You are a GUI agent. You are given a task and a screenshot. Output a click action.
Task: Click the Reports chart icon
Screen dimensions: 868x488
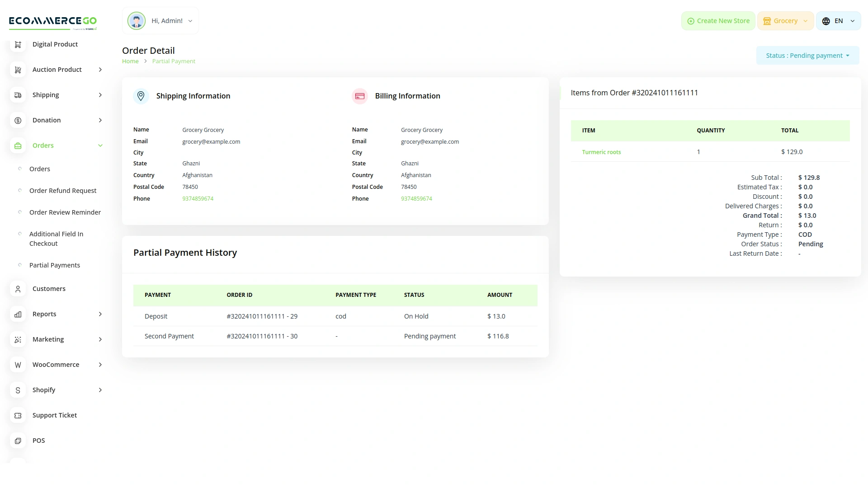point(18,314)
